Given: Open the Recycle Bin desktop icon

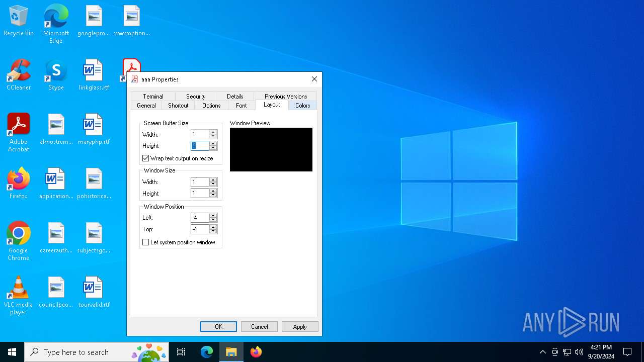Looking at the screenshot, I should pos(19,21).
